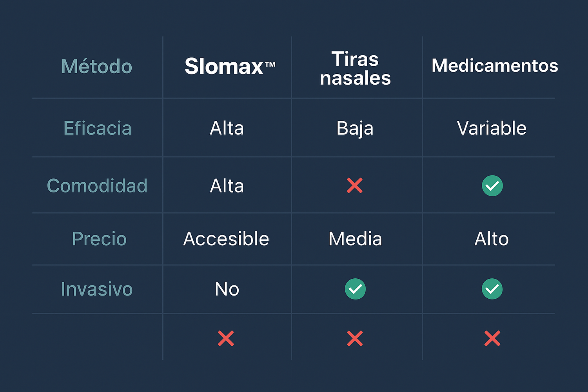588x392 pixels.
Task: Click the Precio row label
Action: [99, 239]
